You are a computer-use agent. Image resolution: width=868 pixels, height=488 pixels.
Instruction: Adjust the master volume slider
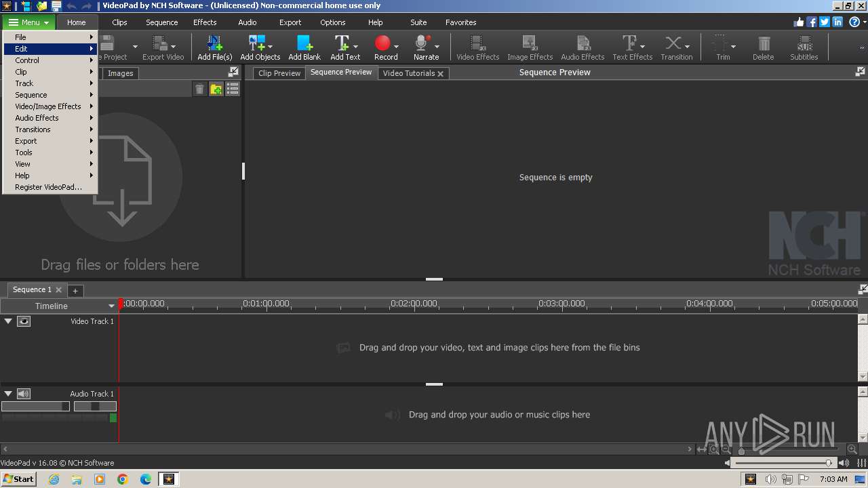coord(785,463)
